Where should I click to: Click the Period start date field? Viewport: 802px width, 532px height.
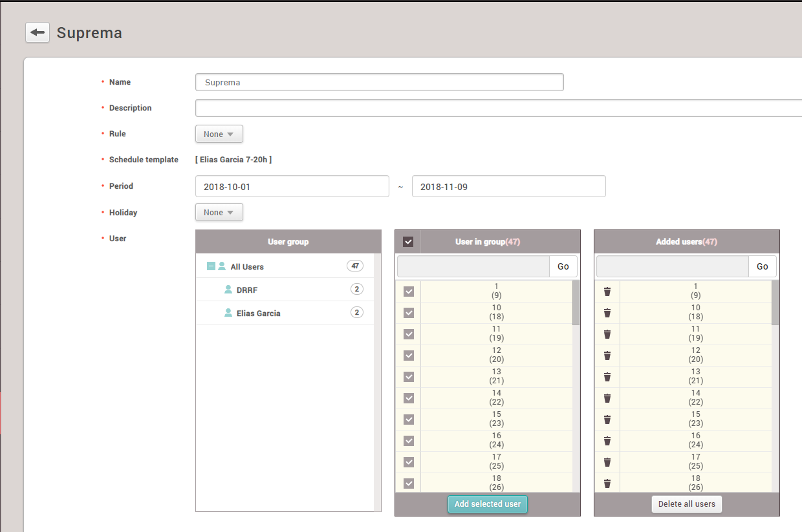292,187
